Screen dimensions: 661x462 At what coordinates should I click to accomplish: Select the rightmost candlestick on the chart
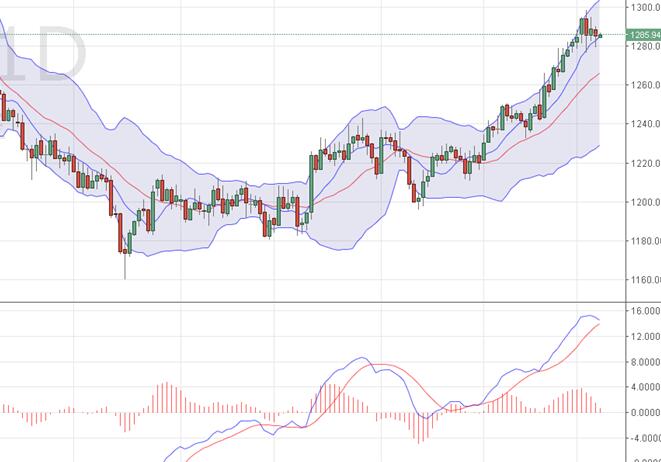tap(599, 36)
